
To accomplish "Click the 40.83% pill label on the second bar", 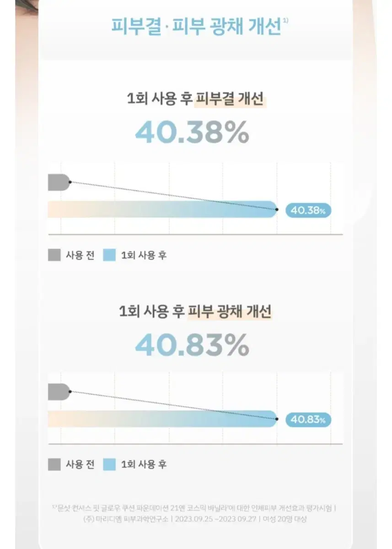I will [x=308, y=420].
